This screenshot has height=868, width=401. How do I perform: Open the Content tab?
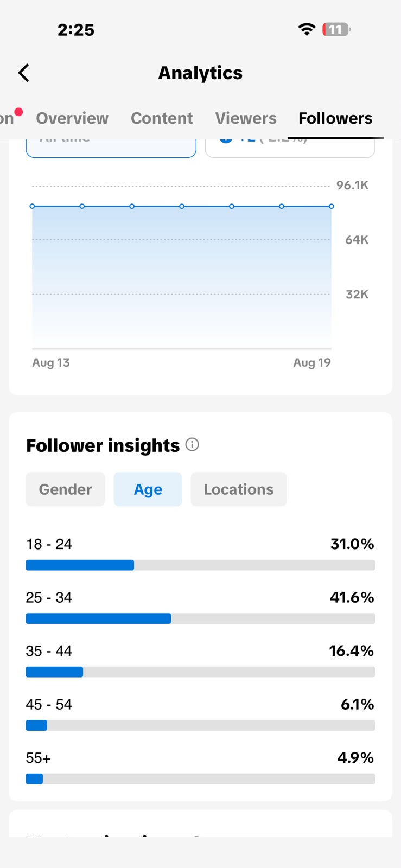point(162,118)
